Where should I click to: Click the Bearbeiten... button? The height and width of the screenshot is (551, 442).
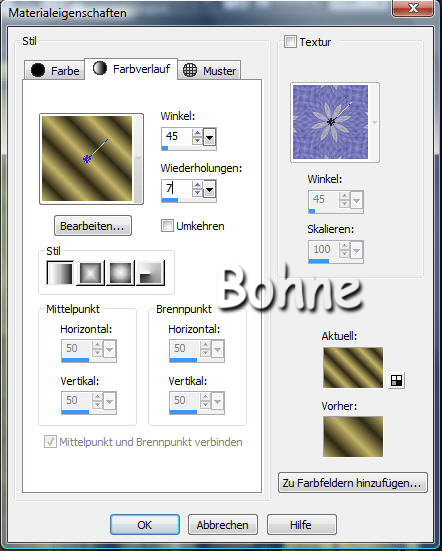point(93,226)
